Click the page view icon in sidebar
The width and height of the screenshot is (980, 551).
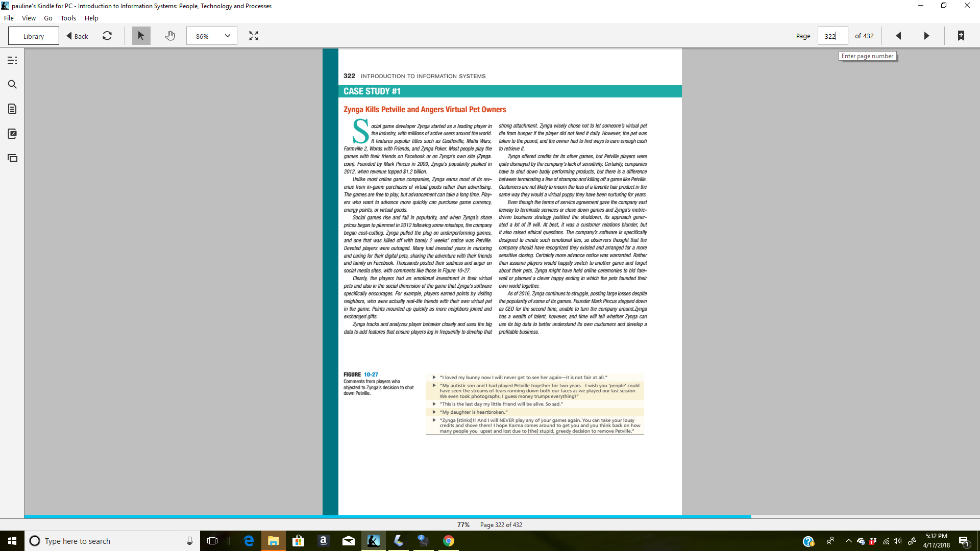(12, 158)
